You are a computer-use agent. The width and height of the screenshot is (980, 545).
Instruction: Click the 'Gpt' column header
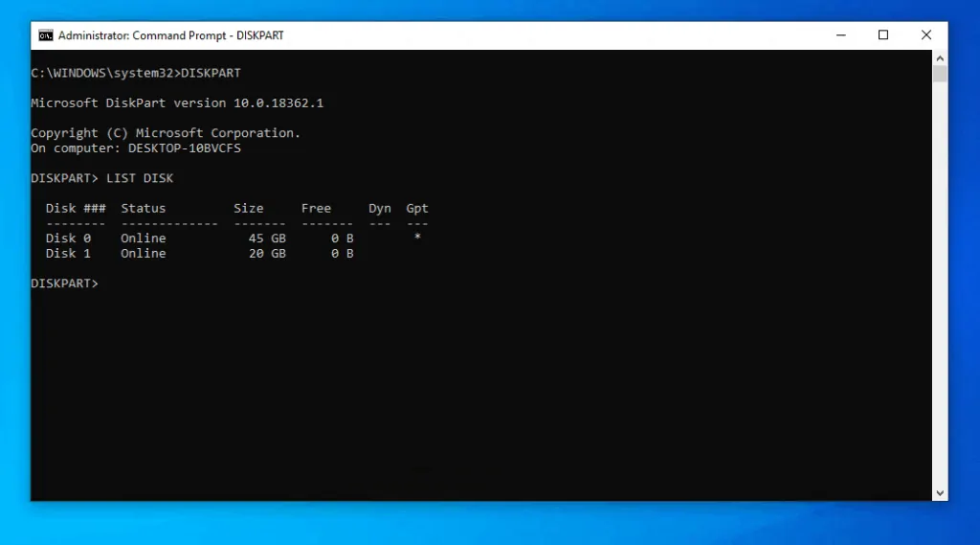point(417,209)
